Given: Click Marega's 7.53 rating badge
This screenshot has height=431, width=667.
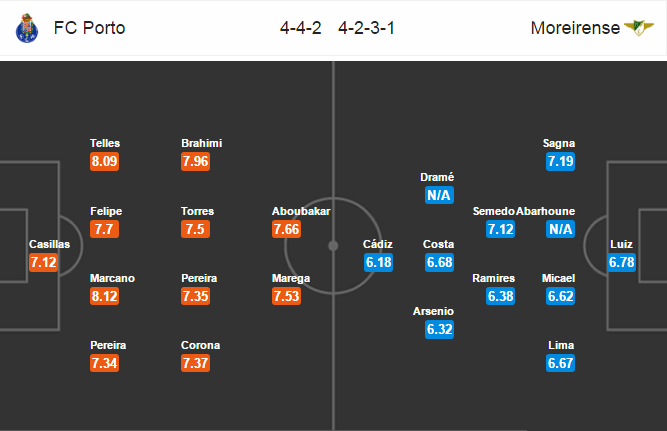Looking at the screenshot, I should tap(286, 296).
